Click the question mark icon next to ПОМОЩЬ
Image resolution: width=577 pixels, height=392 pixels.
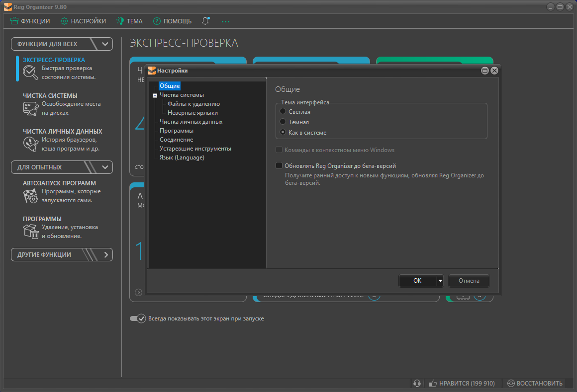157,21
